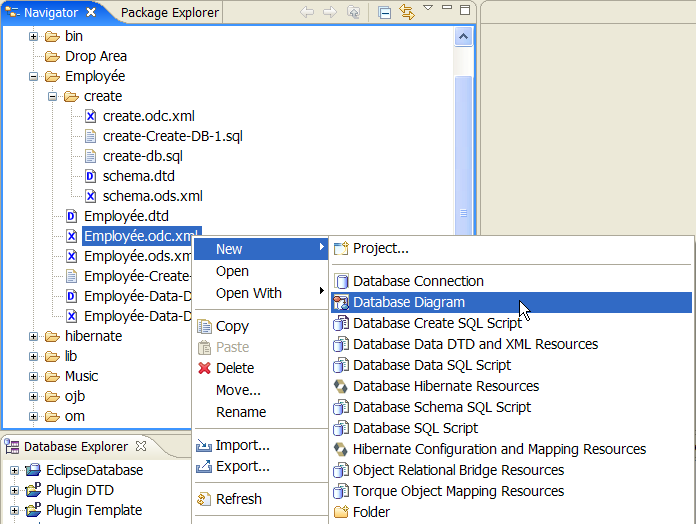Screen dimensions: 696x524
Task: Select Database Data DTD and XML Resources
Action: click(x=511, y=344)
